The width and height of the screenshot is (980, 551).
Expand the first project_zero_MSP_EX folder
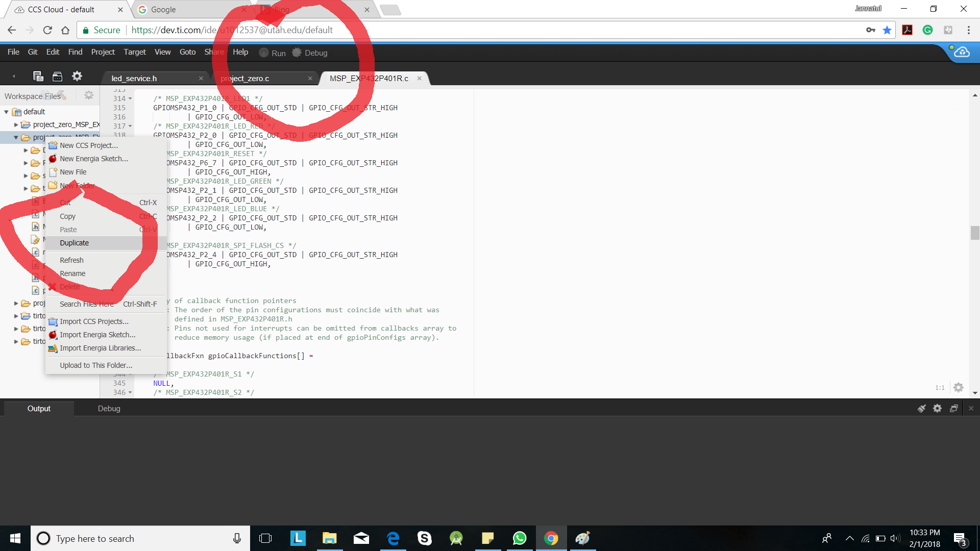(16, 124)
